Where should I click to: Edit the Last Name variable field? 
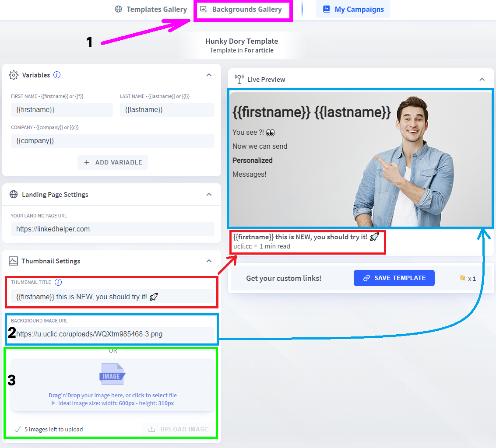click(x=167, y=110)
